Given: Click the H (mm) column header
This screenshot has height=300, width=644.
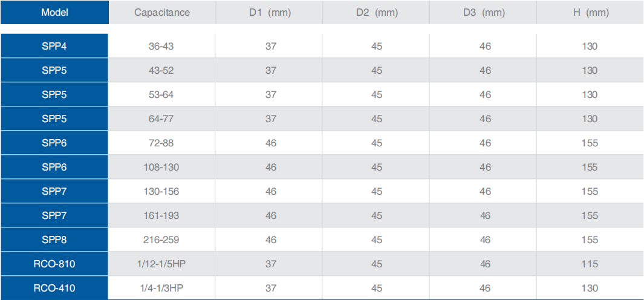Looking at the screenshot, I should coord(590,12).
